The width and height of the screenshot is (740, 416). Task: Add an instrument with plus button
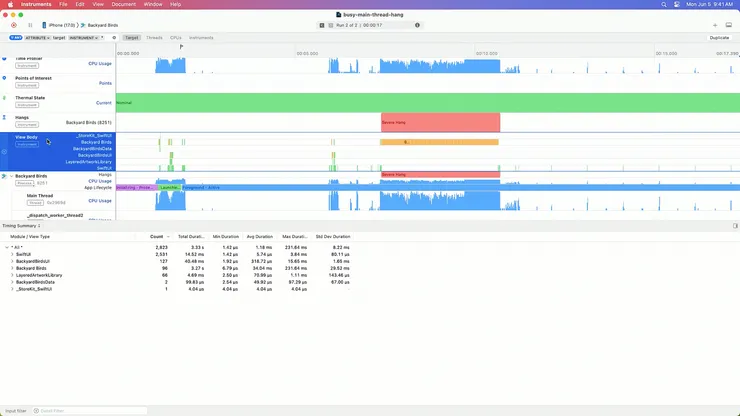point(715,25)
